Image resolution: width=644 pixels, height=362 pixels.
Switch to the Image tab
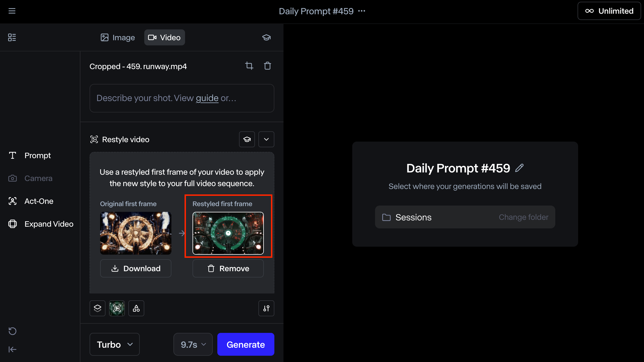click(x=118, y=37)
